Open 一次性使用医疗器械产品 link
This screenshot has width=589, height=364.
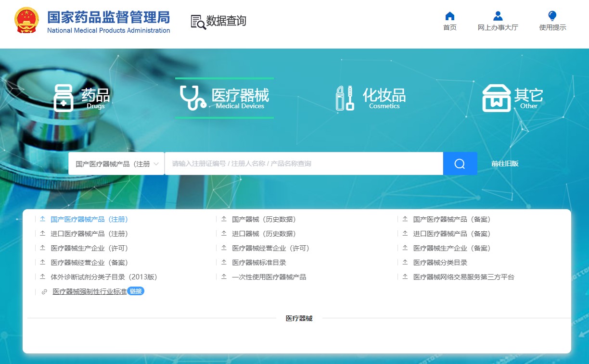269,277
